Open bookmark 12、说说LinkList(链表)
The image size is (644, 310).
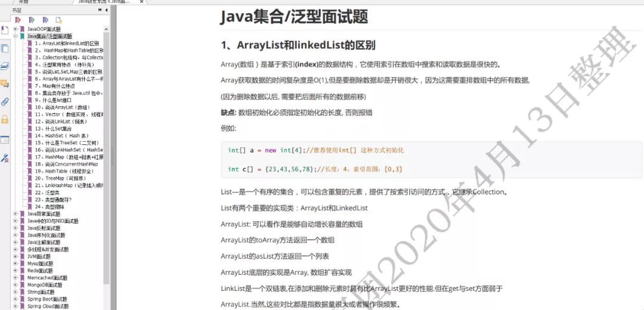pos(61,121)
